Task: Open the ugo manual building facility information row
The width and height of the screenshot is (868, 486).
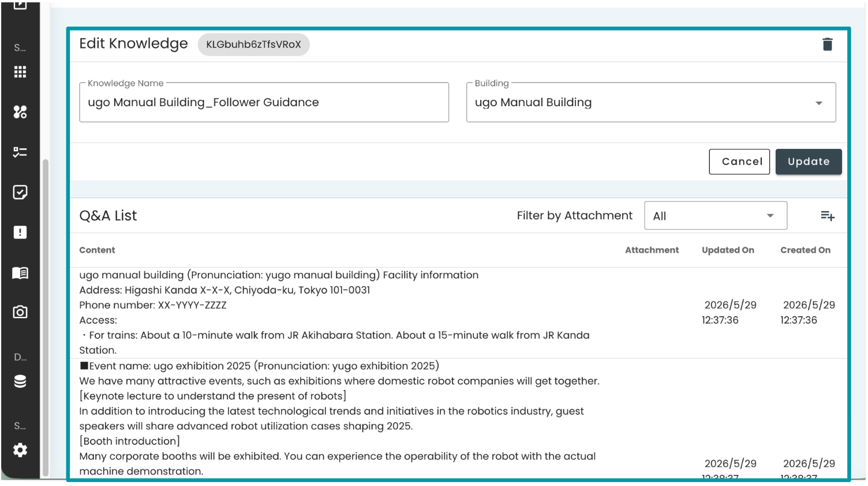Action: point(458,313)
